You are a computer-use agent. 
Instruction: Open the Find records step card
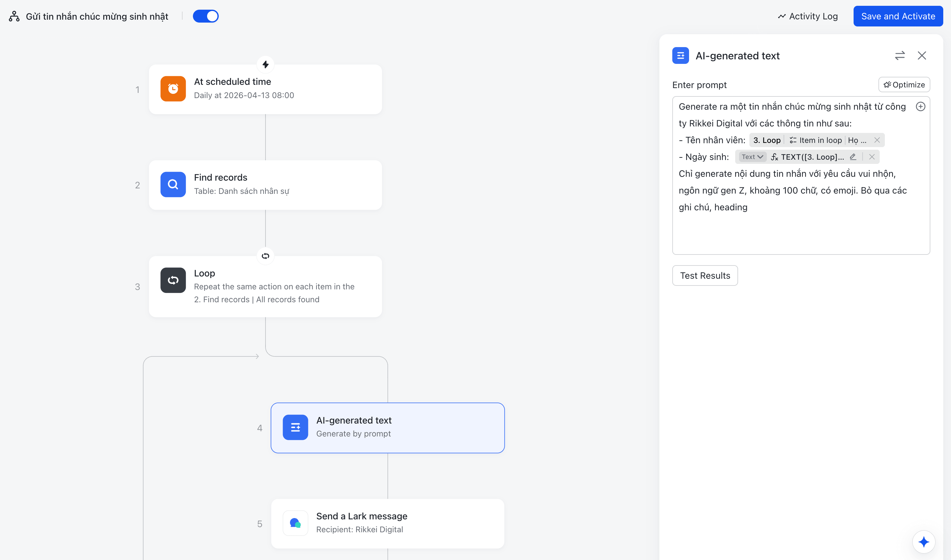coord(265,185)
